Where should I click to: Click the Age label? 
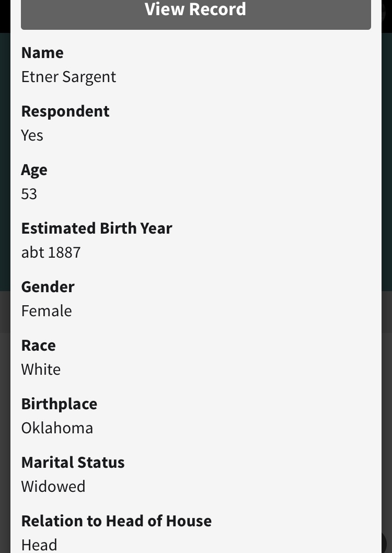[x=34, y=170]
